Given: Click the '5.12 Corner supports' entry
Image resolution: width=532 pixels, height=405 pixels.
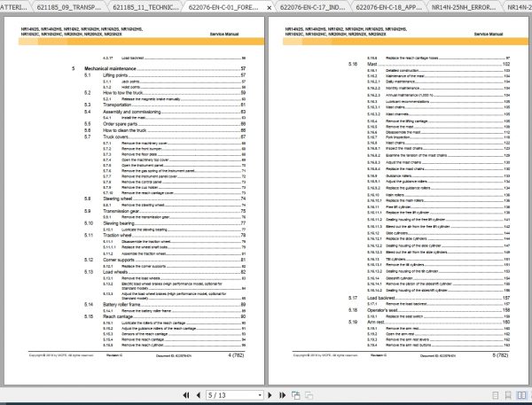Looking at the screenshot, I should point(165,260).
